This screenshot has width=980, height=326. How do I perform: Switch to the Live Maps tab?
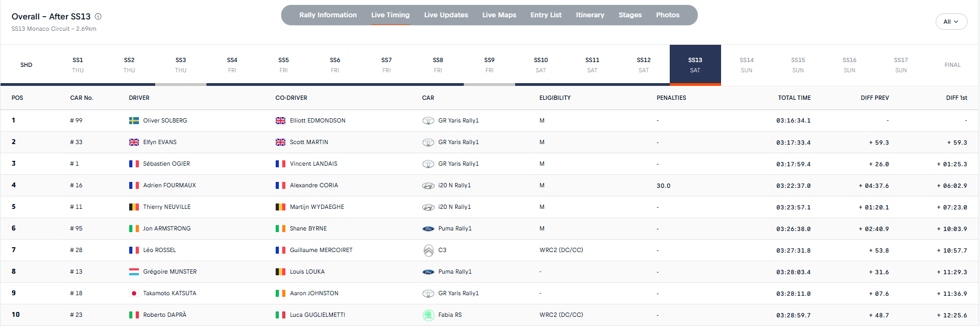[x=499, y=15]
